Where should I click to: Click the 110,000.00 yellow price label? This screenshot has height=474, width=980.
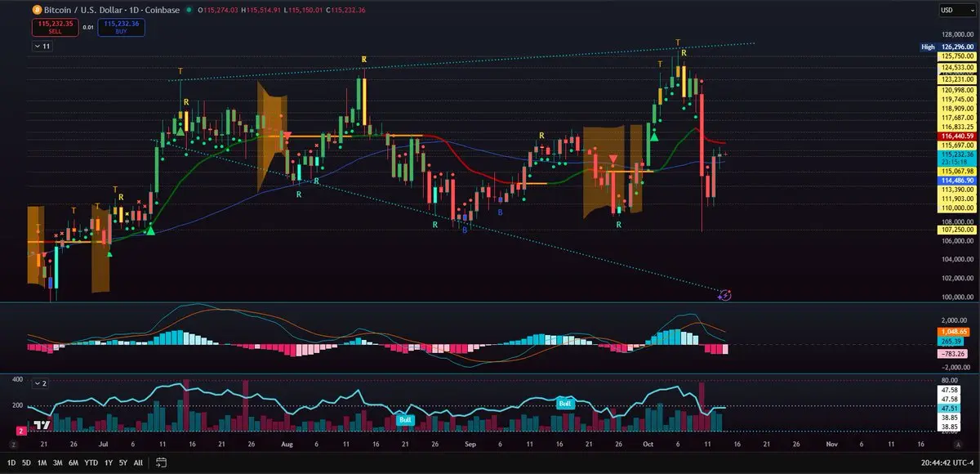pyautogui.click(x=957, y=208)
